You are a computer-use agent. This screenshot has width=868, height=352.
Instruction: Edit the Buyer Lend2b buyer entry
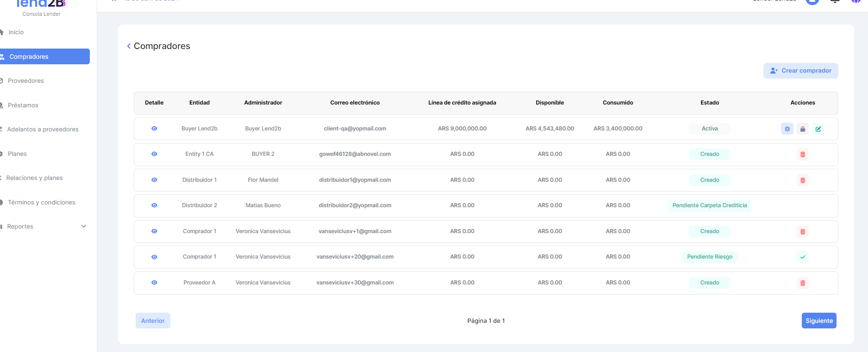click(818, 129)
